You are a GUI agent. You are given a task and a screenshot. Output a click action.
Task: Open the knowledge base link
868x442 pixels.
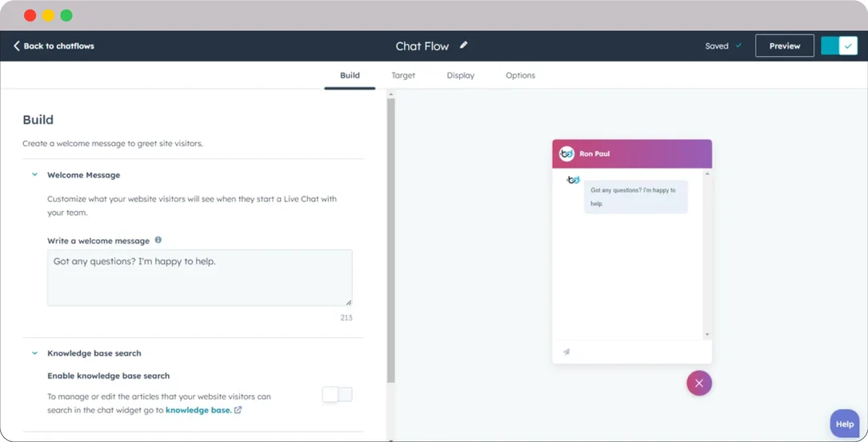tap(198, 410)
